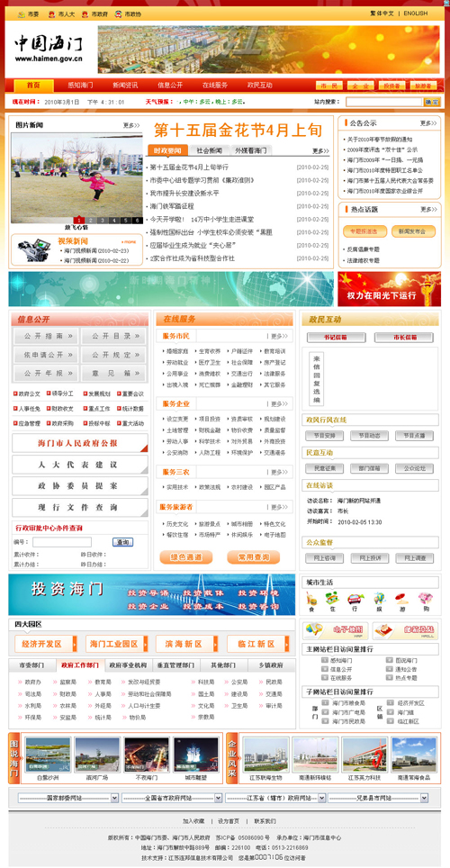Viewport: 450px width, 868px height.
Task: Switch to the 社会新闻 news tab
Action: [209, 150]
